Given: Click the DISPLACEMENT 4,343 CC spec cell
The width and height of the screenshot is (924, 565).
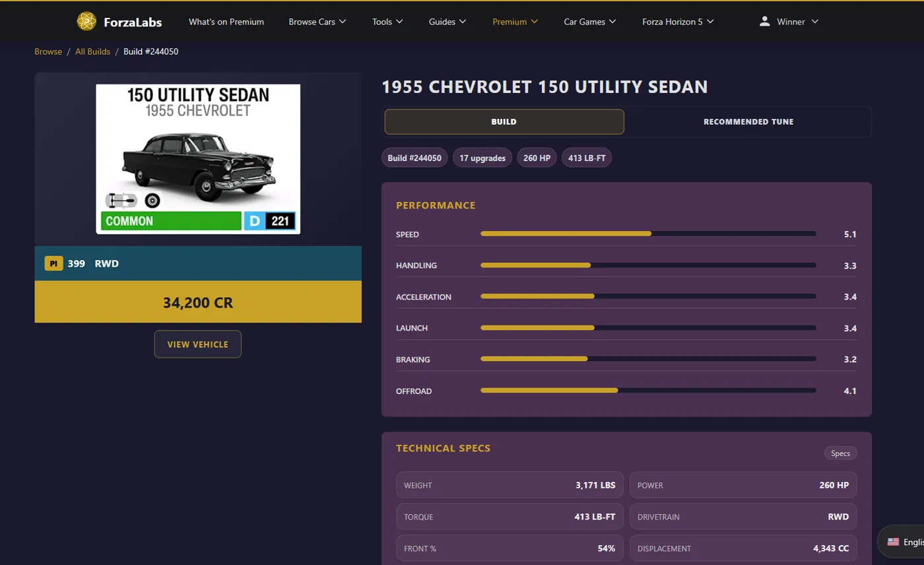Looking at the screenshot, I should point(743,548).
